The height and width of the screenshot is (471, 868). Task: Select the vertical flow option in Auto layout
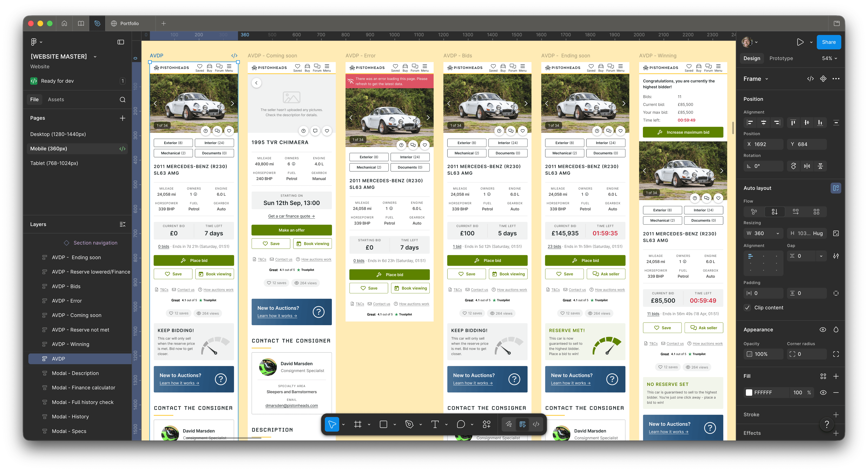click(775, 212)
